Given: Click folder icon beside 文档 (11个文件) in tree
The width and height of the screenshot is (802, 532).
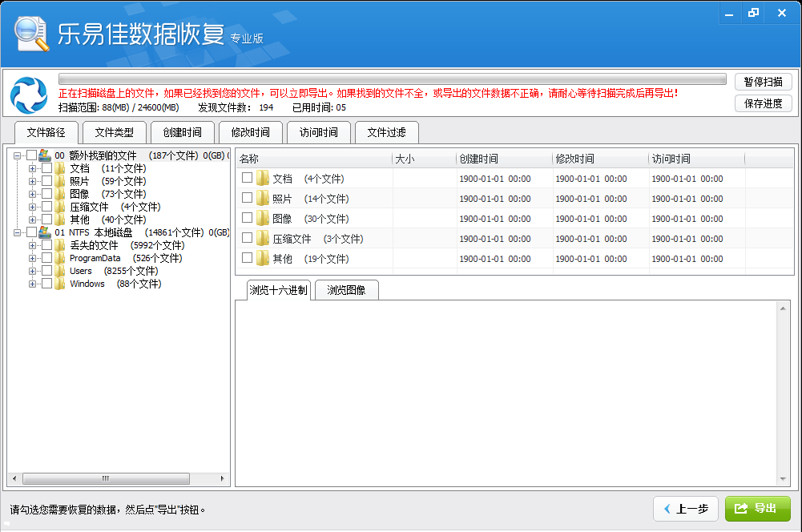Looking at the screenshot, I should coord(60,168).
